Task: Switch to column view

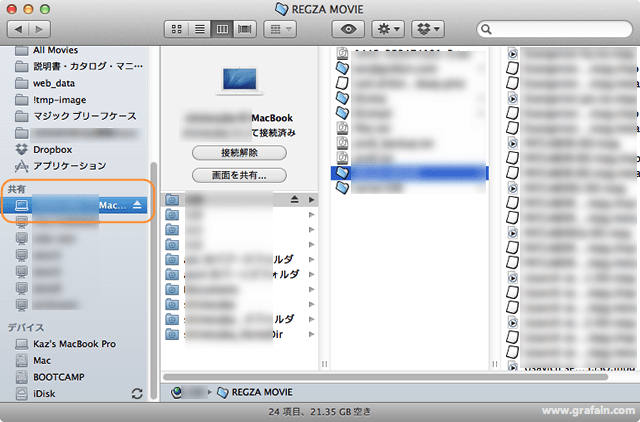Action: [222, 29]
